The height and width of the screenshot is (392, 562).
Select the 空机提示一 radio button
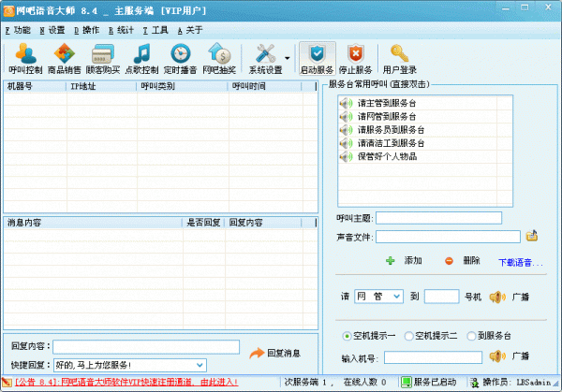[347, 335]
